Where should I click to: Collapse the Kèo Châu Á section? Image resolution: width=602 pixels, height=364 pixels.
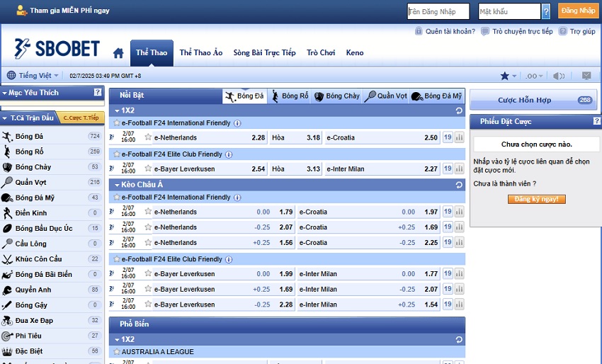(x=117, y=185)
